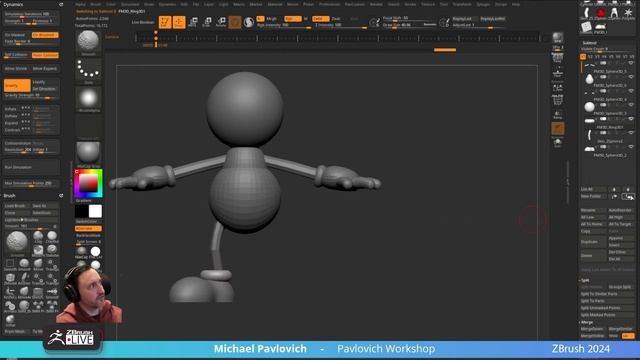
Task: Select the SelectRect brush in Brush palette
Action: click(x=10, y=264)
